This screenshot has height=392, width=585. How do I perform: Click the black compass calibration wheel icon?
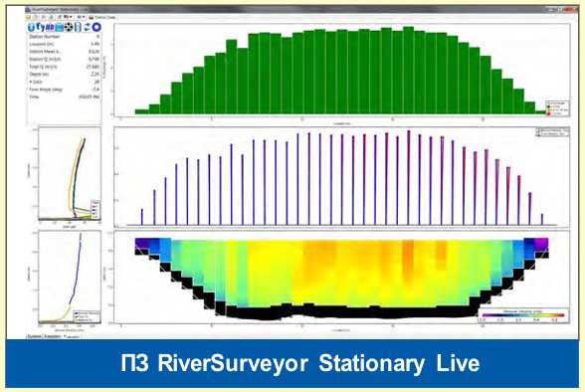click(69, 27)
